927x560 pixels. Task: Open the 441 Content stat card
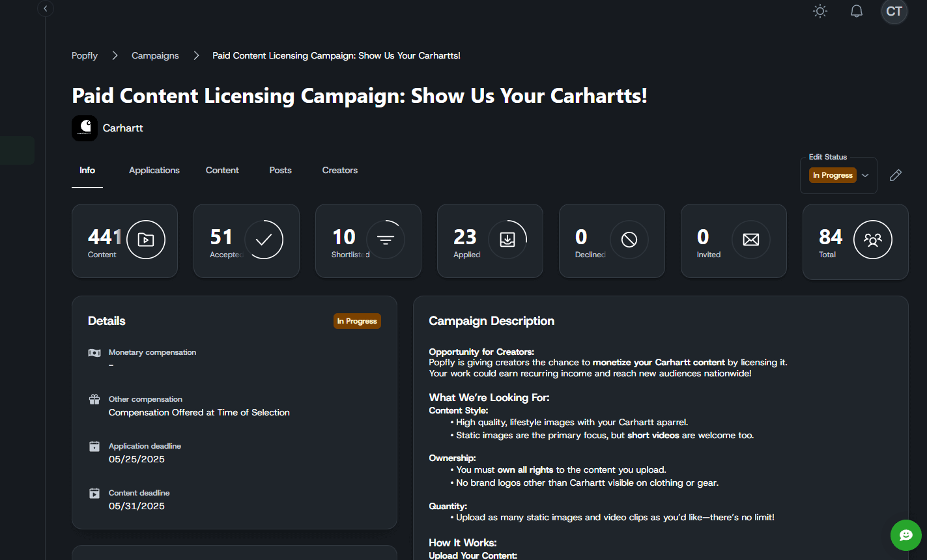124,241
